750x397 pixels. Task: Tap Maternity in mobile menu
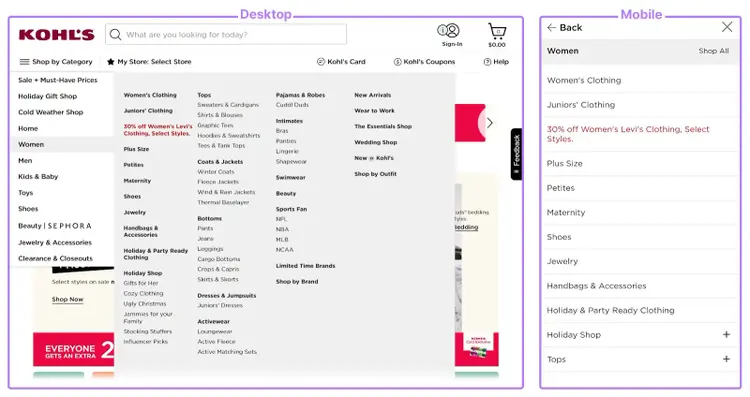click(x=566, y=212)
